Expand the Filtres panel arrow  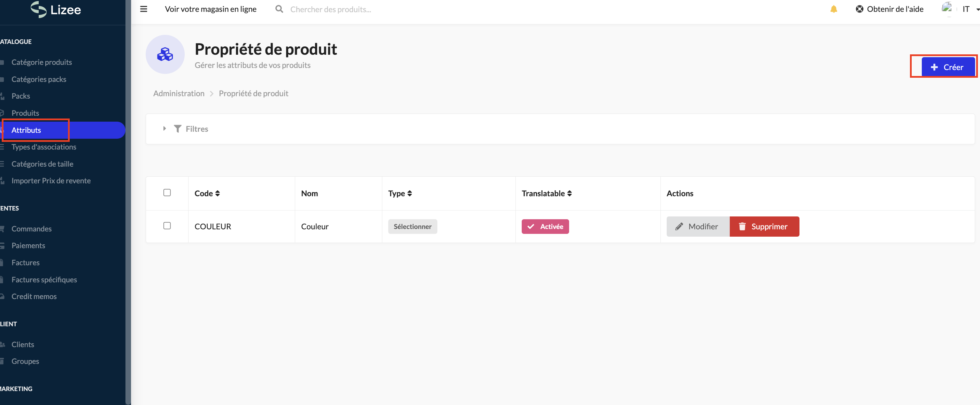[x=164, y=129]
